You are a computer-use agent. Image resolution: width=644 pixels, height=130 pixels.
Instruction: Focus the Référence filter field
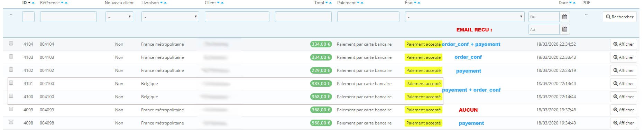pos(68,17)
